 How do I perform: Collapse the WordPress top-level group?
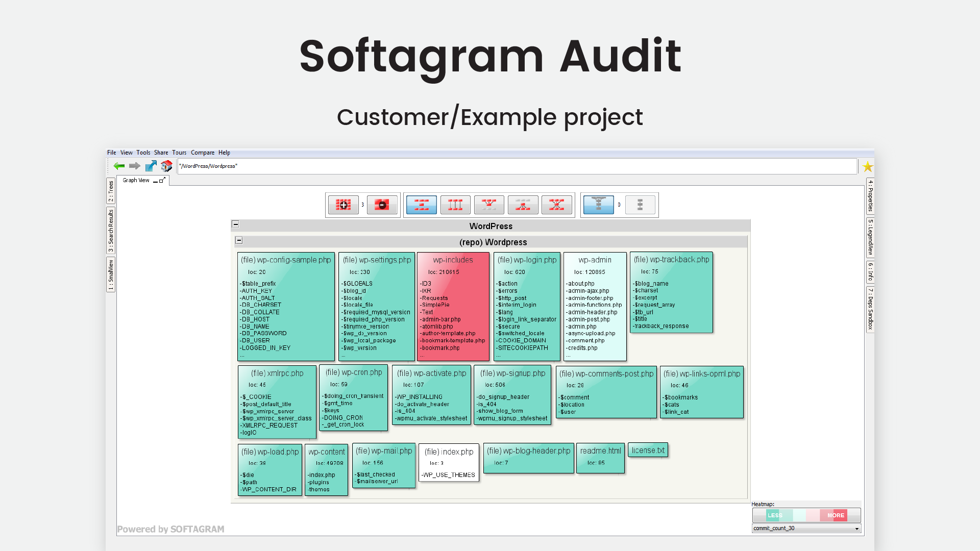pyautogui.click(x=235, y=224)
